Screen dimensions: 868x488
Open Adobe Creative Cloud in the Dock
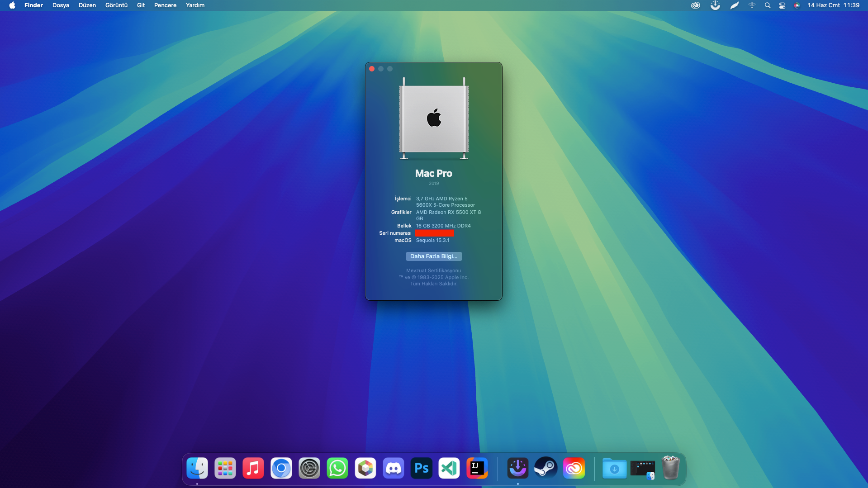[574, 468]
